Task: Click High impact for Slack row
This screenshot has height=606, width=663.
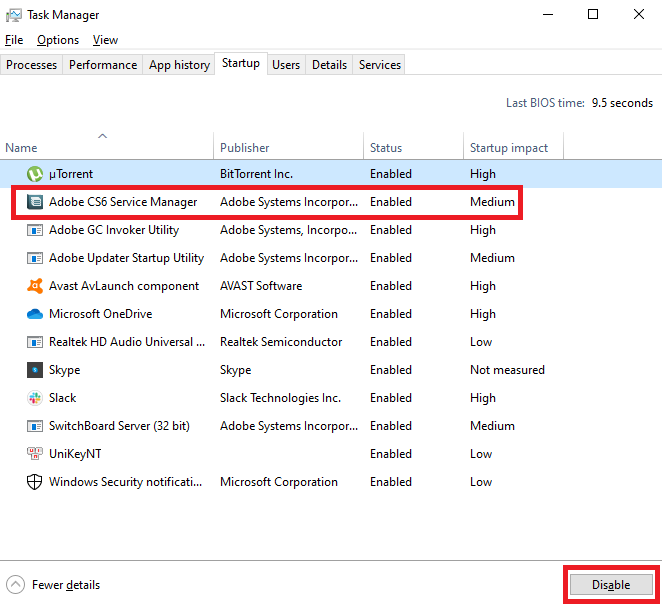Action: [x=483, y=398]
